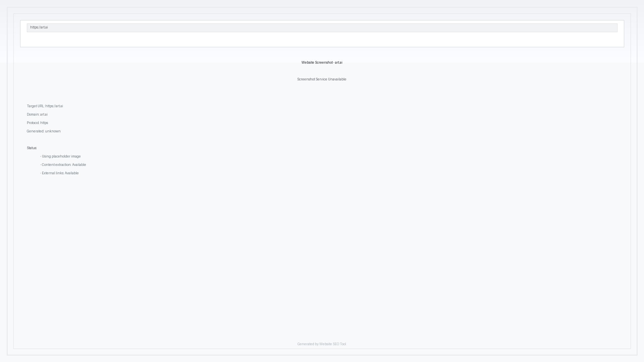644x362 pixels.
Task: Select the Using placeholder image status item
Action: pyautogui.click(x=61, y=156)
